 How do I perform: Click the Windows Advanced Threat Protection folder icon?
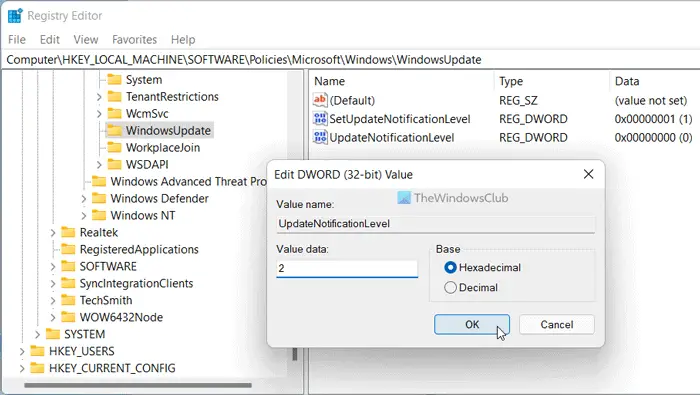[99, 181]
